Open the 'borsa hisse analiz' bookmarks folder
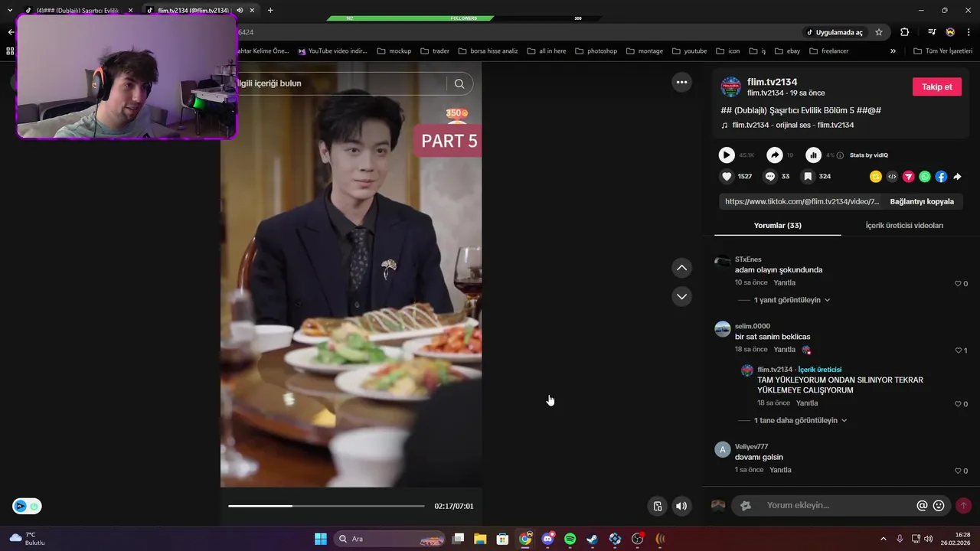 click(488, 51)
